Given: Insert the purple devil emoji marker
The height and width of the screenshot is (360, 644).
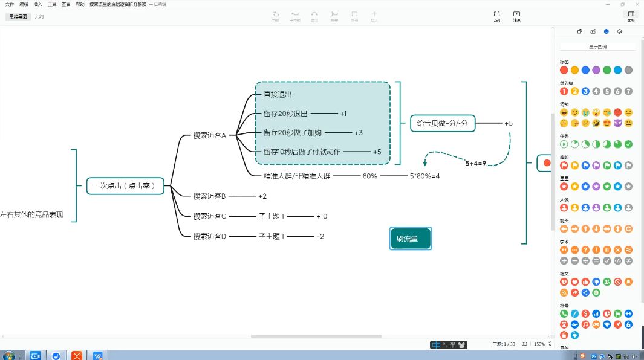Looking at the screenshot, I should point(618,123).
